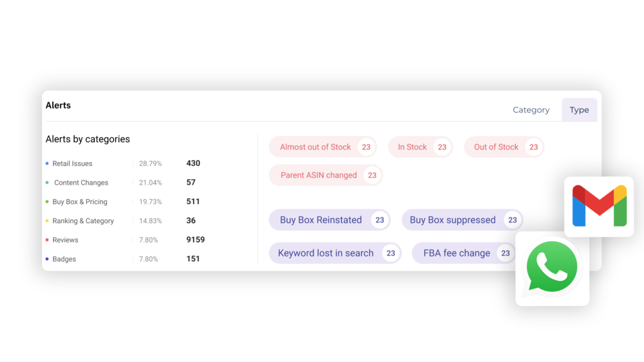Select the Badges category
644x362 pixels.
coord(64,259)
